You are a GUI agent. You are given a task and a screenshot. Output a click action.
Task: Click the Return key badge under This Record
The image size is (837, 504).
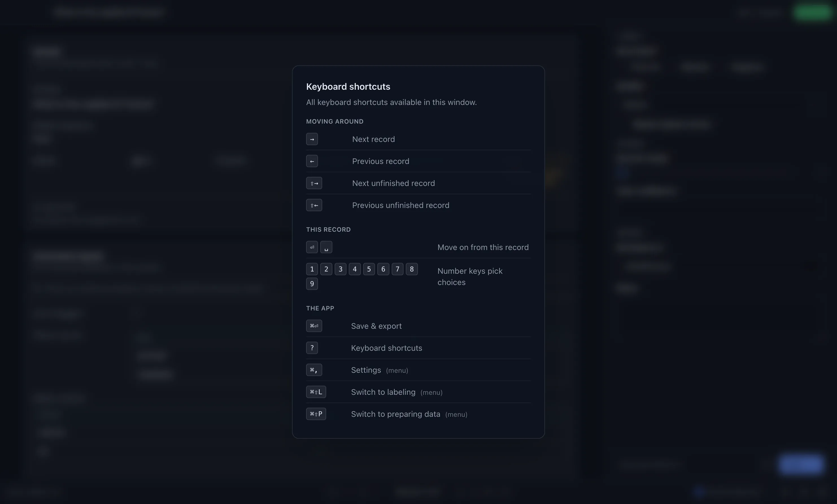(x=312, y=247)
